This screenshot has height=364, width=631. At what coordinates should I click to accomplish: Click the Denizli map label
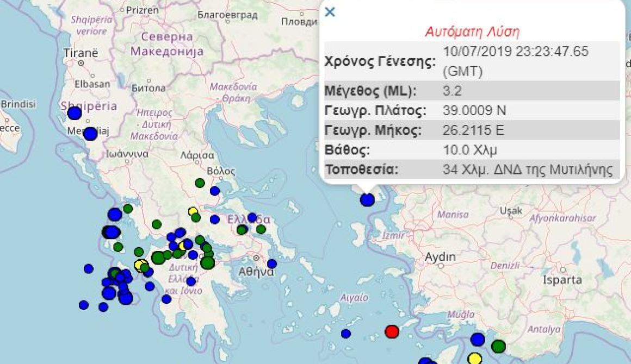505,266
